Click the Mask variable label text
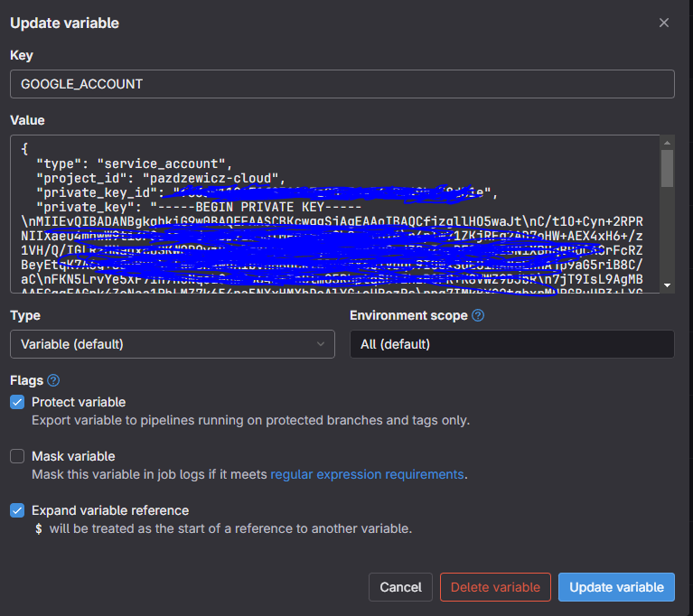The image size is (693, 616). coord(73,456)
